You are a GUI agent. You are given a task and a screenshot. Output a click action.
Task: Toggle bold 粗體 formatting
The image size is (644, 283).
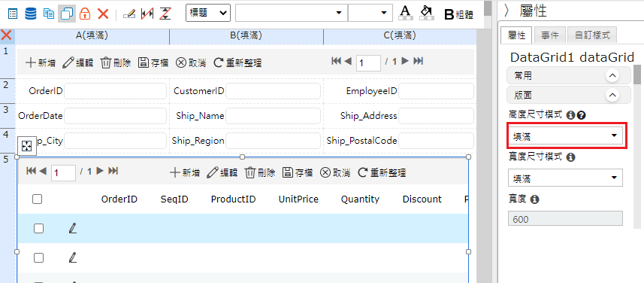tap(459, 15)
